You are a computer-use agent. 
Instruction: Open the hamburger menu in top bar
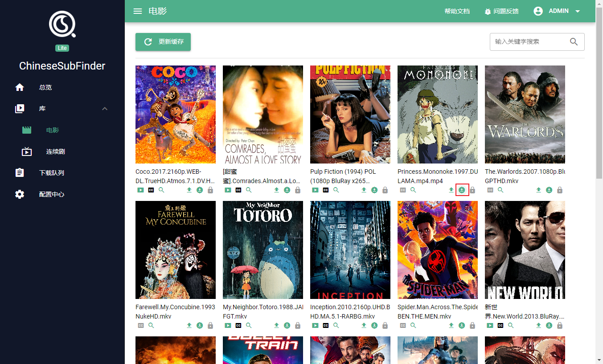[138, 11]
